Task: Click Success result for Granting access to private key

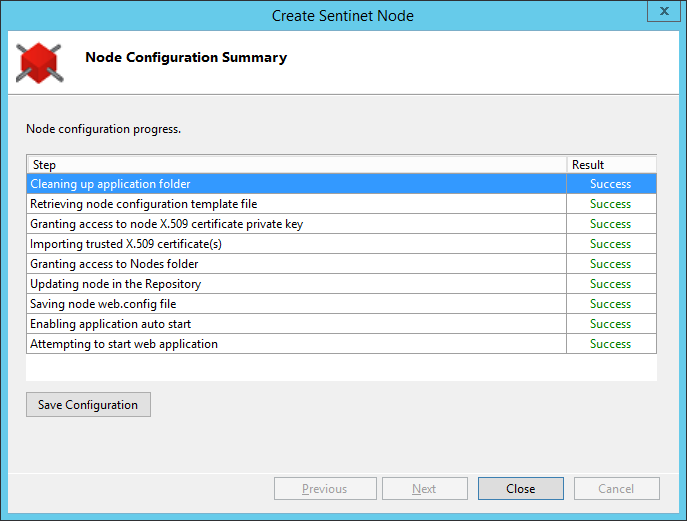Action: (610, 224)
